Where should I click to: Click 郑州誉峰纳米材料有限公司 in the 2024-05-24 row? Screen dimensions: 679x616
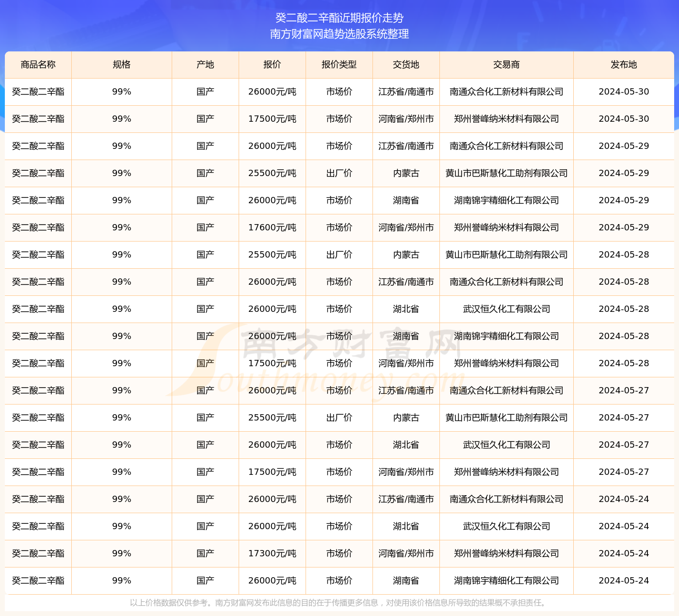[506, 553]
